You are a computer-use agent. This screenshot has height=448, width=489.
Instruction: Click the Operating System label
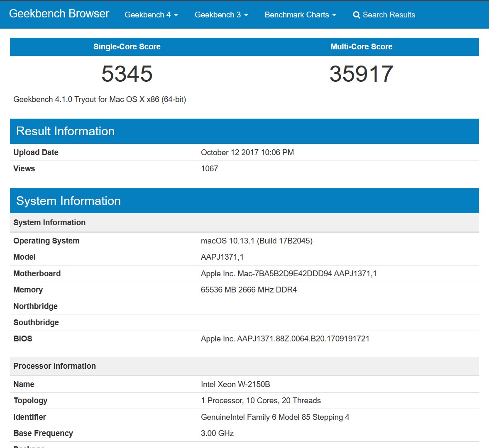pyautogui.click(x=46, y=241)
